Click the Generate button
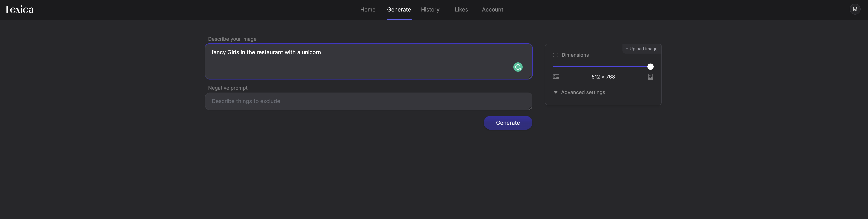Image resolution: width=868 pixels, height=219 pixels. [x=508, y=123]
